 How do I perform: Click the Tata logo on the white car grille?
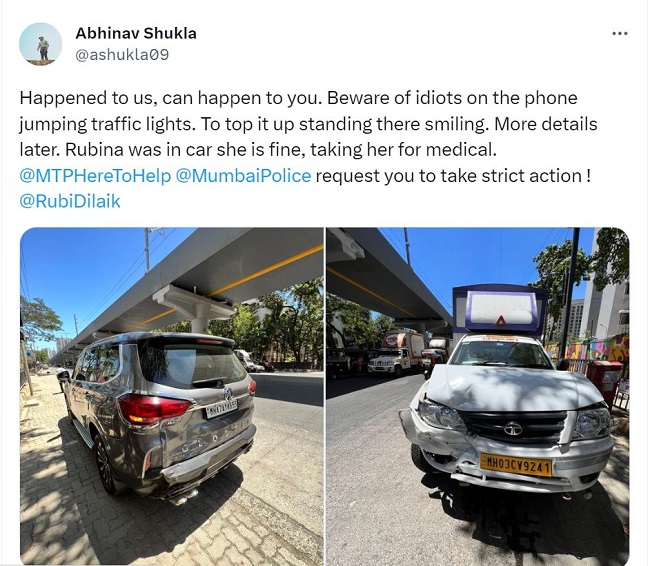(513, 429)
